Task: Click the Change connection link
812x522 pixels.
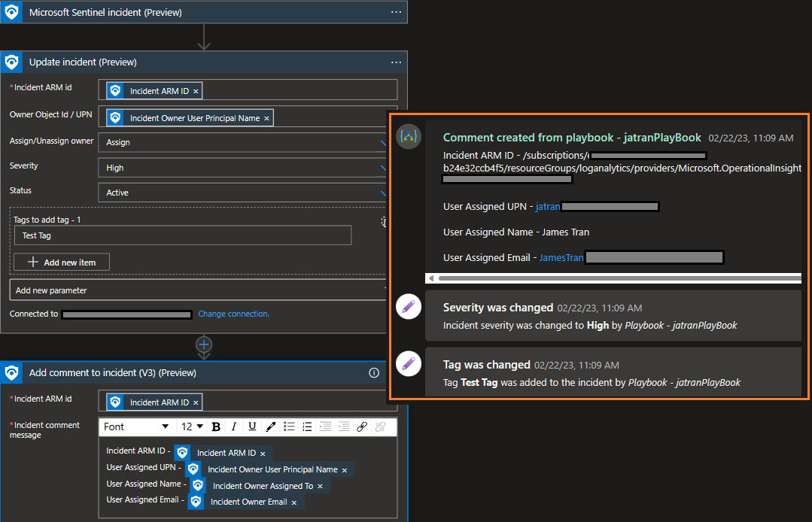Action: [233, 314]
